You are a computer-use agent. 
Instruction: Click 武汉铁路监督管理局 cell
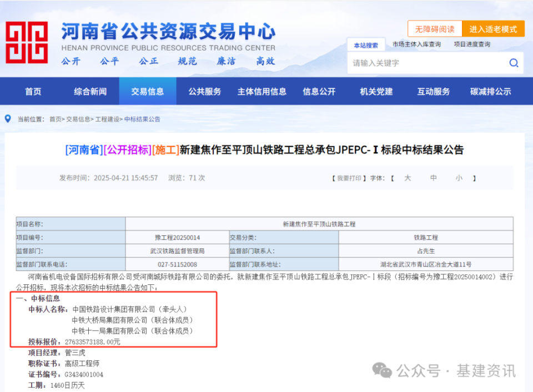(x=178, y=251)
